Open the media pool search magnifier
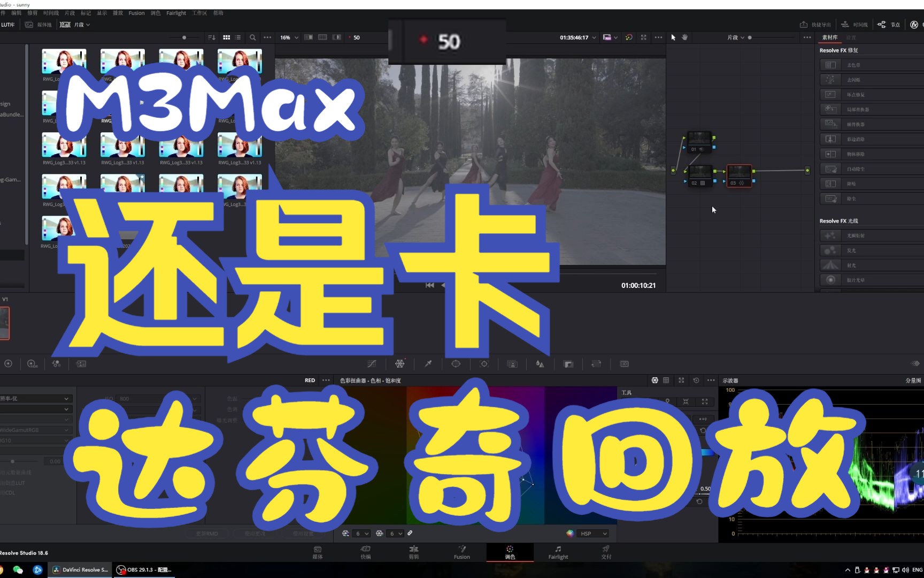 [252, 37]
